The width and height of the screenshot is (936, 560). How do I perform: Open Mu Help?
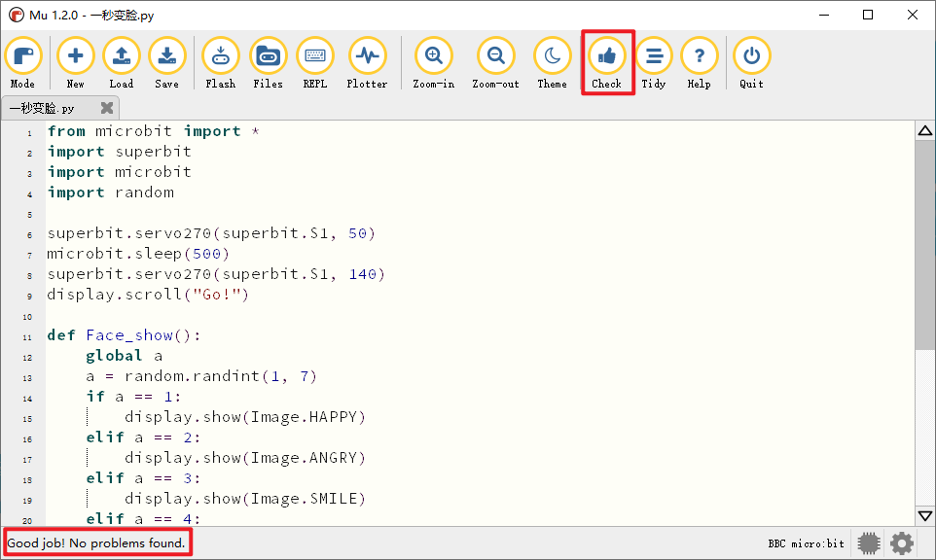tap(699, 63)
